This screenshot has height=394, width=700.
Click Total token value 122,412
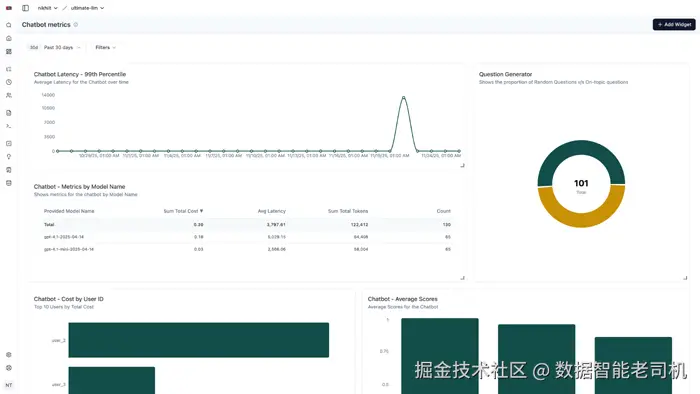[x=359, y=224]
